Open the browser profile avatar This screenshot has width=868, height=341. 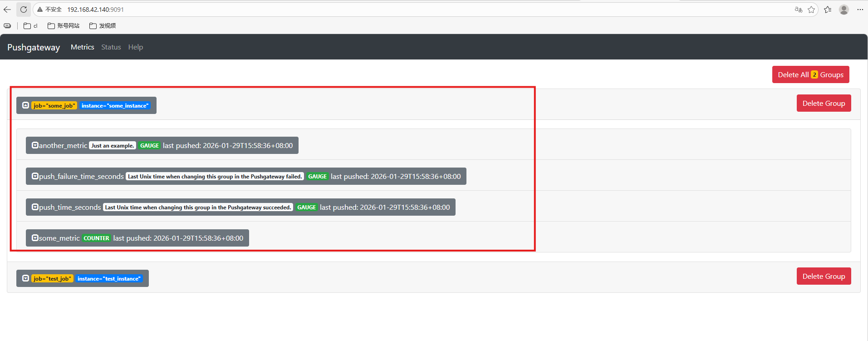coord(843,10)
